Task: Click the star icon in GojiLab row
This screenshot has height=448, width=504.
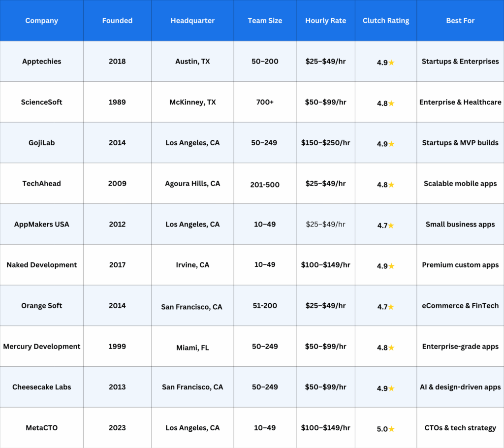Action: click(391, 144)
